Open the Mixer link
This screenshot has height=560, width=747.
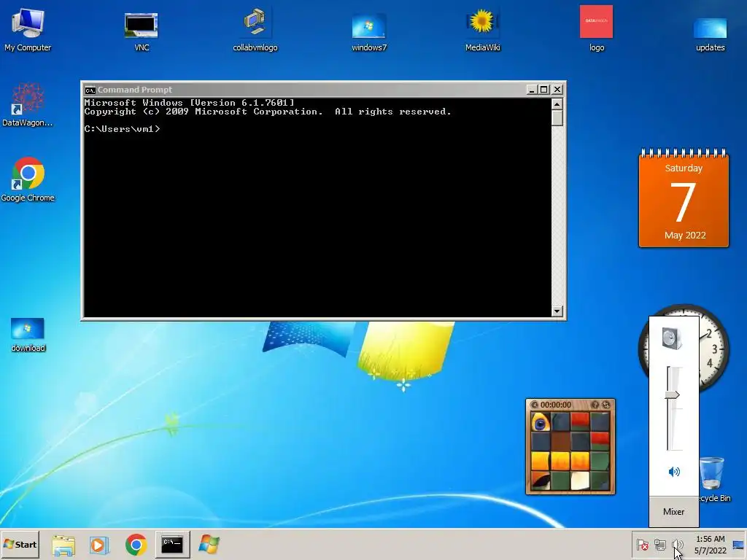tap(673, 511)
